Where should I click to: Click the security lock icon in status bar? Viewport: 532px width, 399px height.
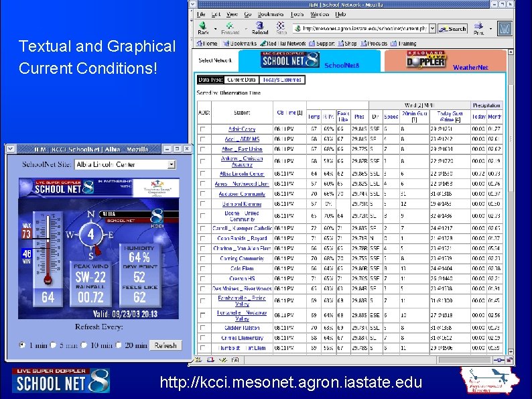click(x=509, y=360)
